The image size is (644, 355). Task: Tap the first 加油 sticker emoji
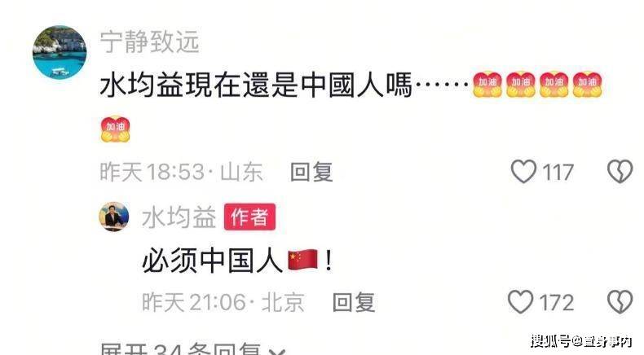click(x=487, y=85)
